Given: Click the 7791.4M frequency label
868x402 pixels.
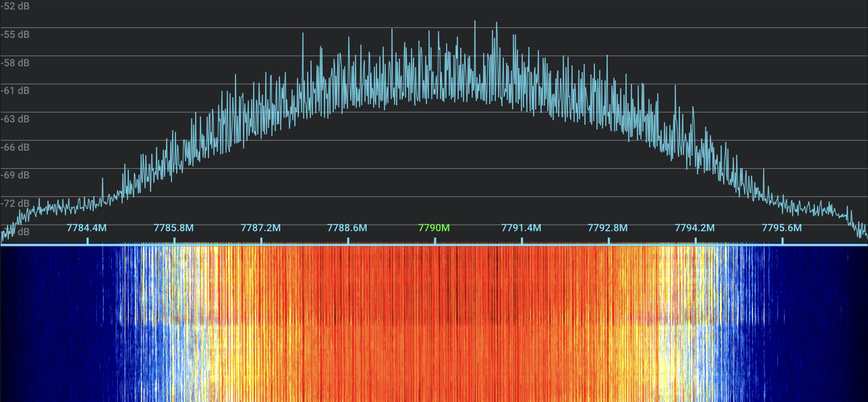Looking at the screenshot, I should click(521, 228).
